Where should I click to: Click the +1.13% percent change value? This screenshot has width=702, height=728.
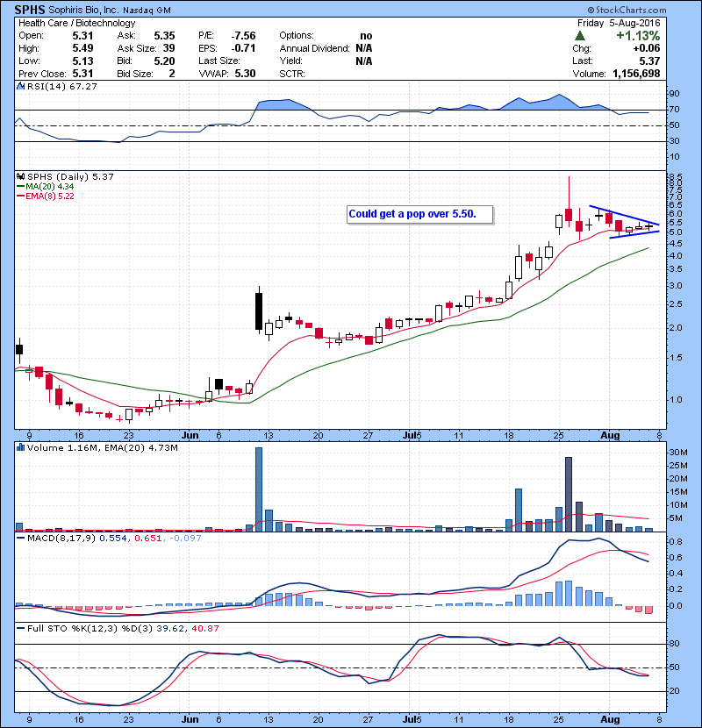(x=638, y=36)
